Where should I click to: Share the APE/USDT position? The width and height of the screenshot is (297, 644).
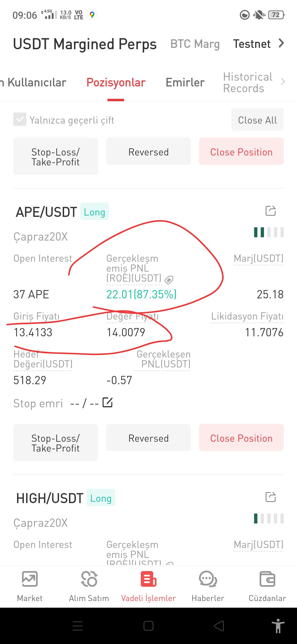271,211
